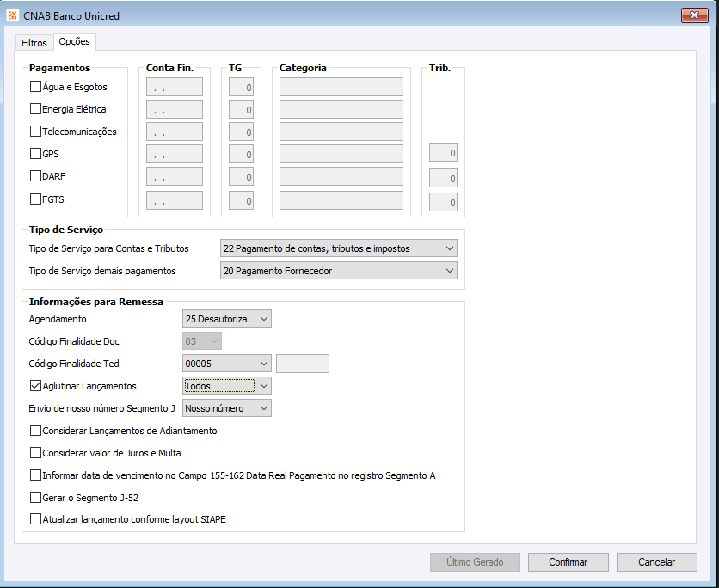Click TG field for Telecomunicações

coord(241,132)
